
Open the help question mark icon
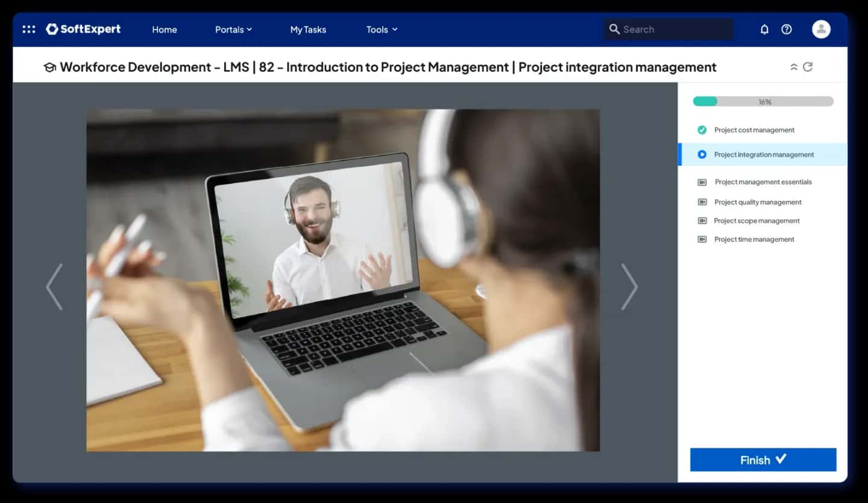coord(787,29)
